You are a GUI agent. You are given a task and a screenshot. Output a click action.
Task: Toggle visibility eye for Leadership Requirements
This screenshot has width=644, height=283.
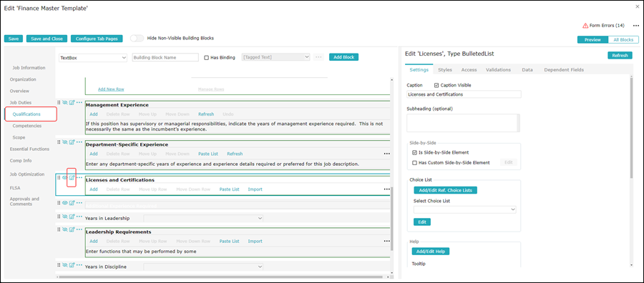pyautogui.click(x=65, y=229)
